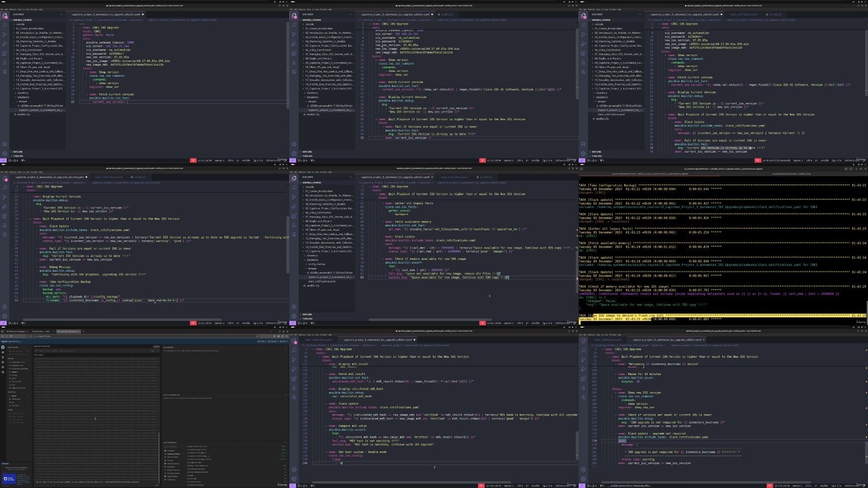Select the Match function in regex101
The image size is (868, 488).
point(14,396)
